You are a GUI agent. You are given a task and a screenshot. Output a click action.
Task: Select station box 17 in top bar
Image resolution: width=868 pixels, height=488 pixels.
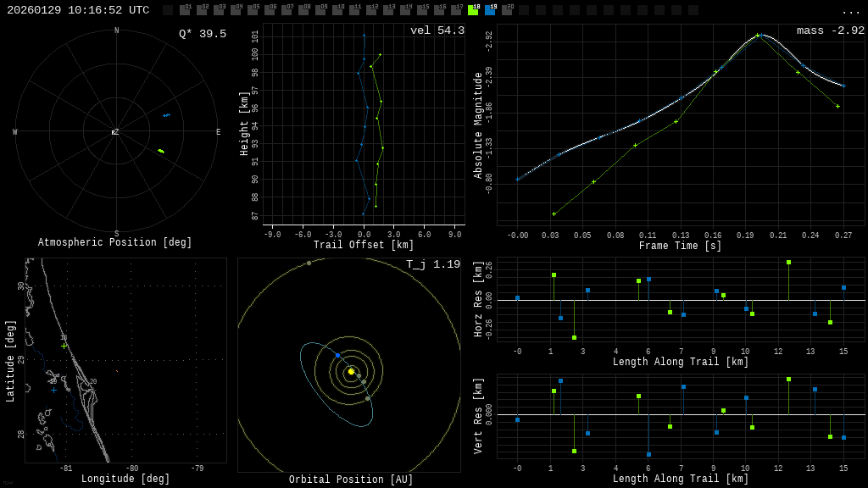(x=456, y=10)
